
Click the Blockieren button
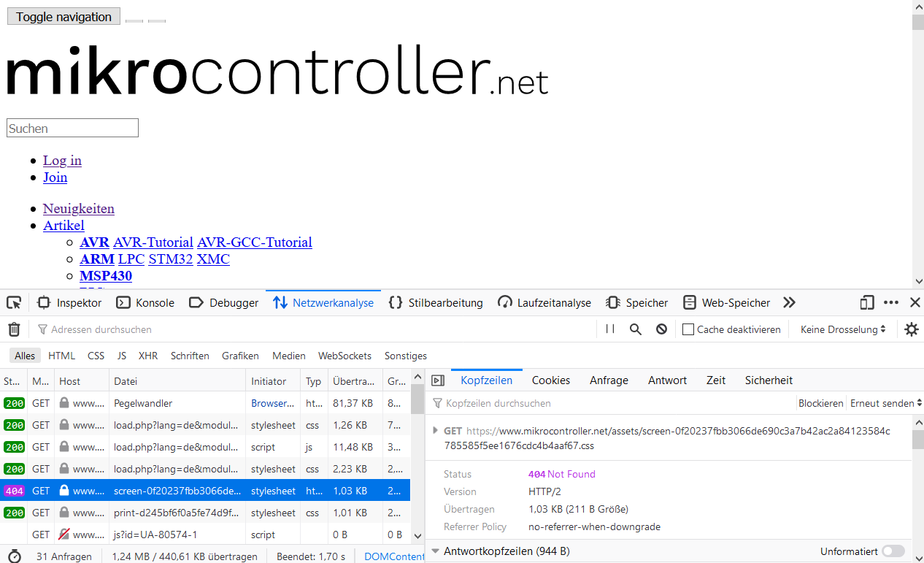pos(821,403)
